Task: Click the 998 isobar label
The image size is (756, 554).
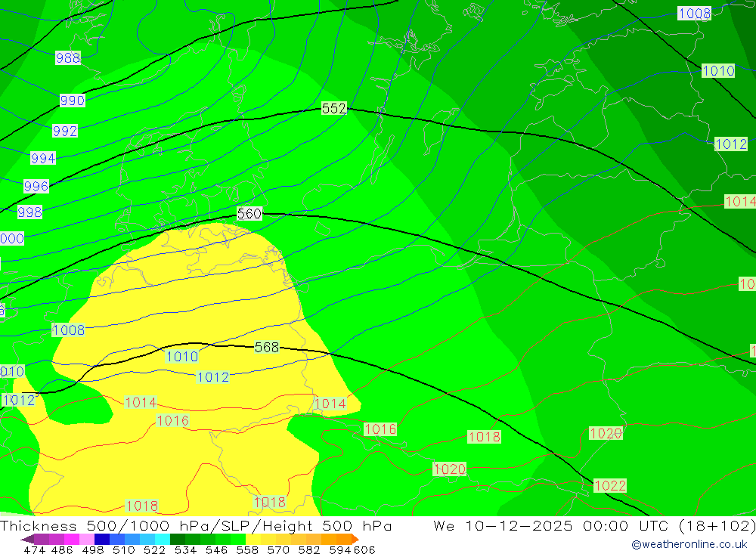Action: click(x=30, y=212)
